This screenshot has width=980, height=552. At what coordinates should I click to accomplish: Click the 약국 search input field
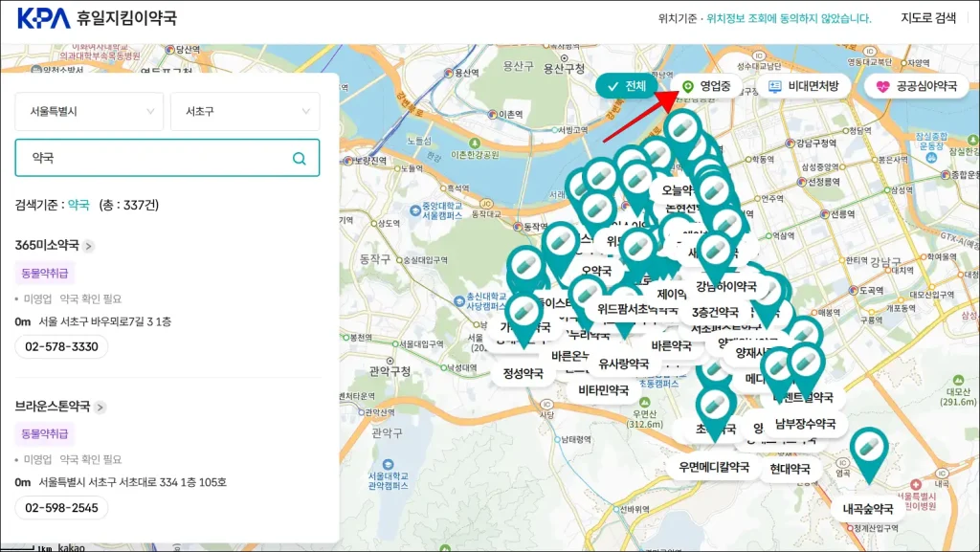click(x=167, y=158)
